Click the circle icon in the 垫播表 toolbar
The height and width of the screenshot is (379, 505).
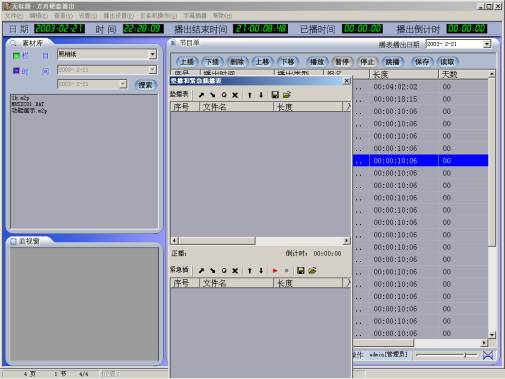224,95
